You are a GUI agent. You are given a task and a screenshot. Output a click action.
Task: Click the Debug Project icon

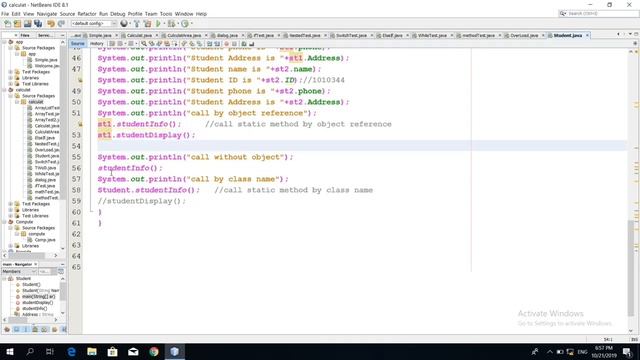point(171,24)
